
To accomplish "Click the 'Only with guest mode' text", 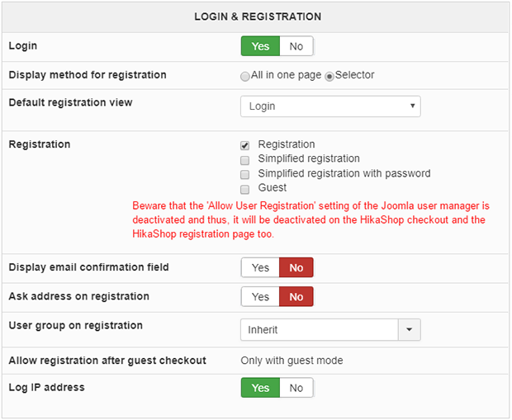I will coord(292,360).
